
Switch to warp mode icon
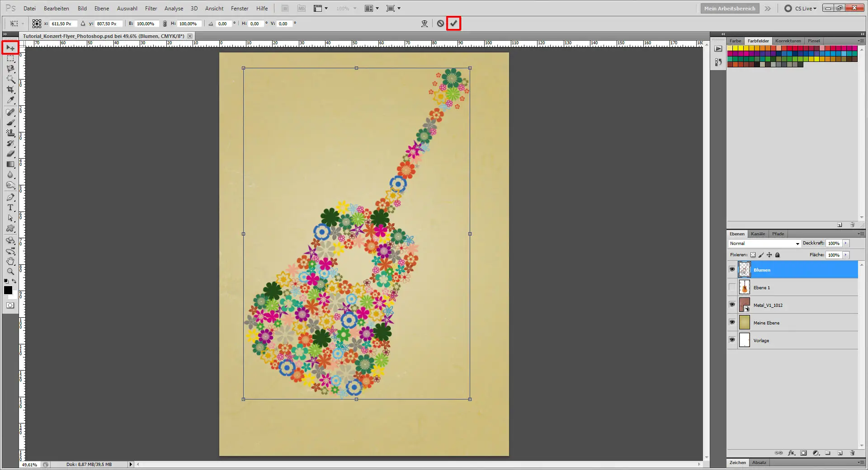point(425,23)
